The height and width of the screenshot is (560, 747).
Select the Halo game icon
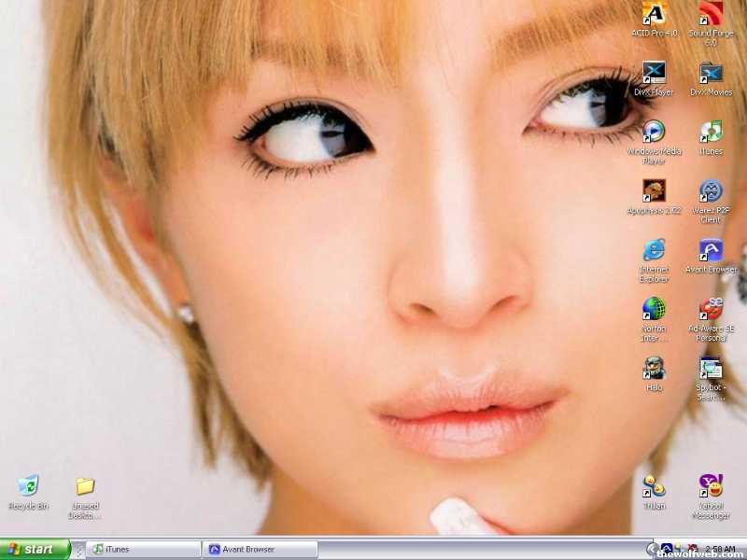pos(654,368)
